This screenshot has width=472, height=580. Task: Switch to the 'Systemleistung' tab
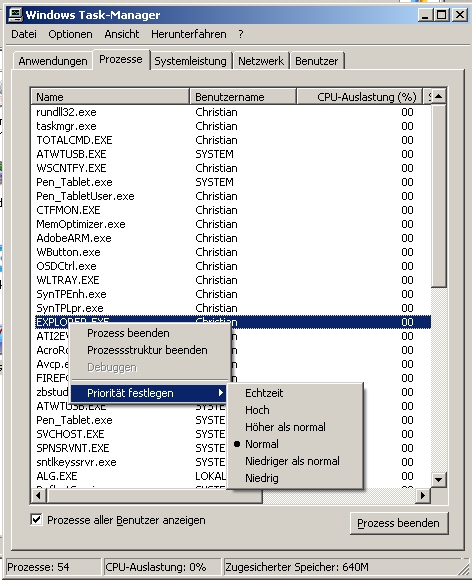(x=190, y=61)
